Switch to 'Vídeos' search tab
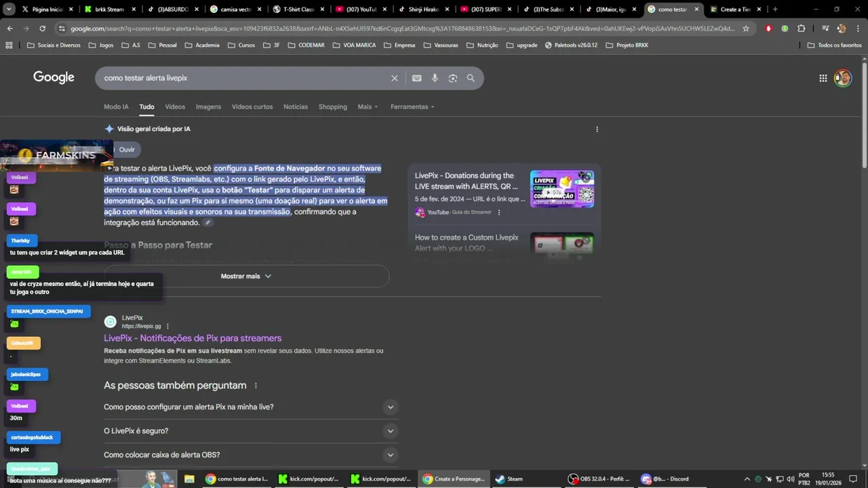The height and width of the screenshot is (488, 868). click(175, 107)
